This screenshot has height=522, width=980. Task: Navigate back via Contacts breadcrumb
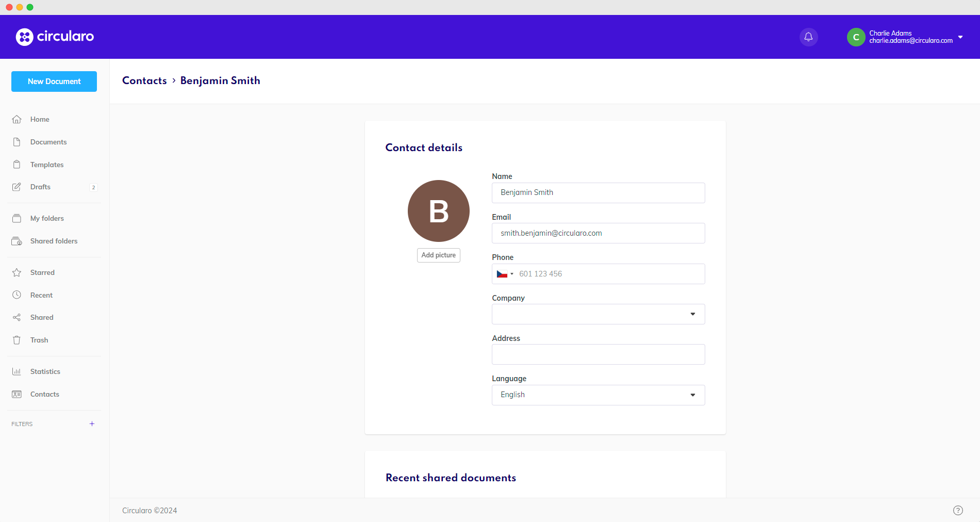144,80
